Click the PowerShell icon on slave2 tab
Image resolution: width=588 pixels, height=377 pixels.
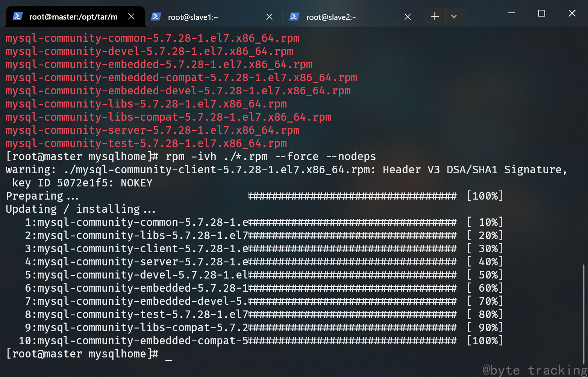(x=294, y=17)
